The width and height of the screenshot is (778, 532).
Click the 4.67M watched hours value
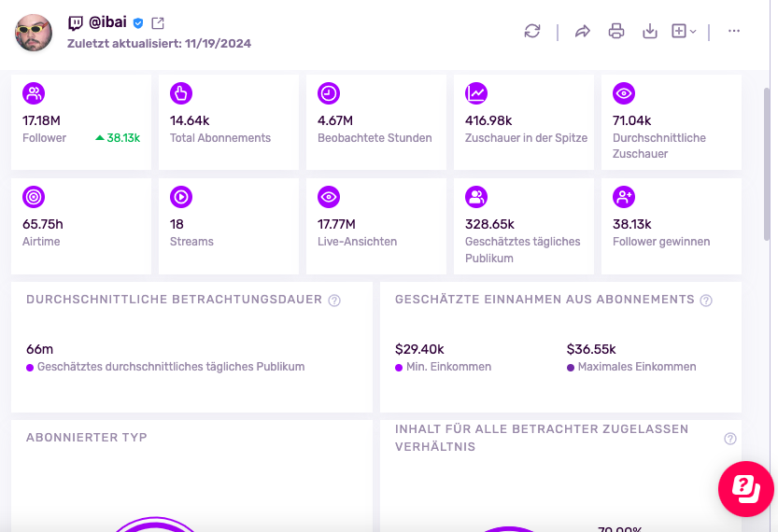335,120
